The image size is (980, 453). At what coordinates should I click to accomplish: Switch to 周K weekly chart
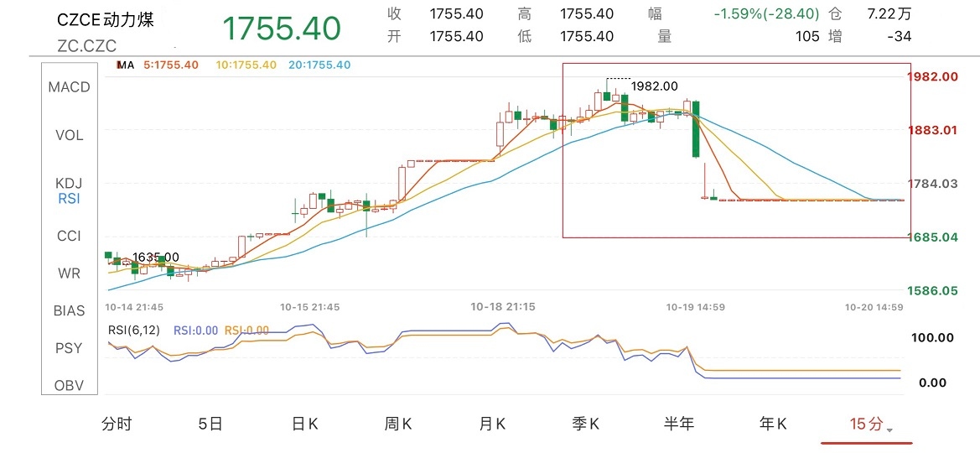tap(399, 424)
